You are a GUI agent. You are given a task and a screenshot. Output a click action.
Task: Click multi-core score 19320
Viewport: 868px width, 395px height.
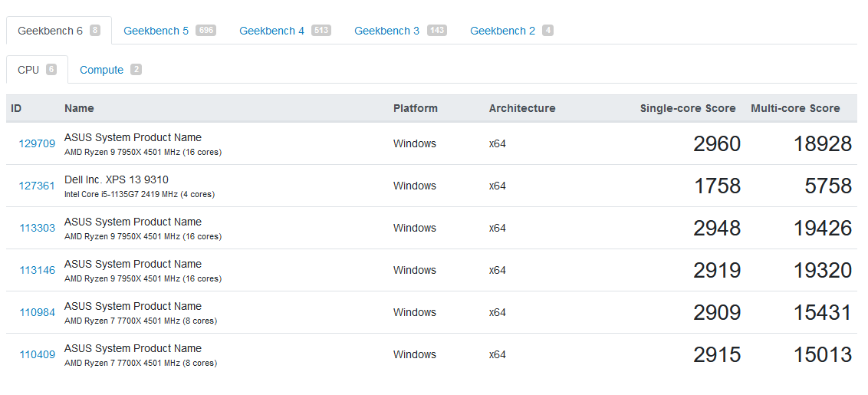pyautogui.click(x=823, y=270)
